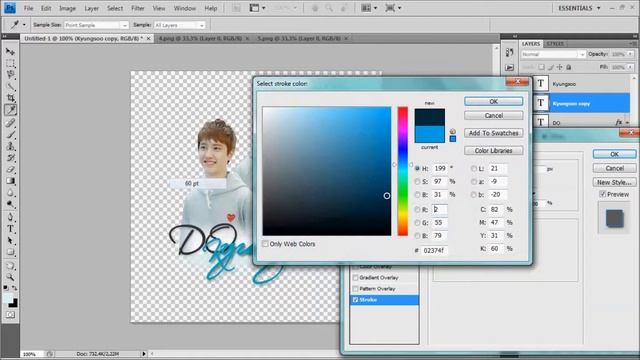The width and height of the screenshot is (640, 360).
Task: Select the Path Selection tool
Action: click(x=10, y=240)
